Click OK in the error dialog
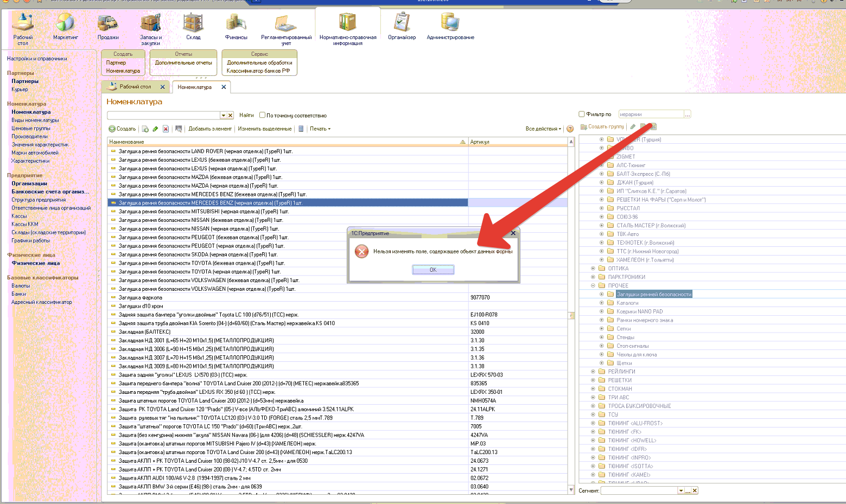846x504 pixels. (x=433, y=270)
